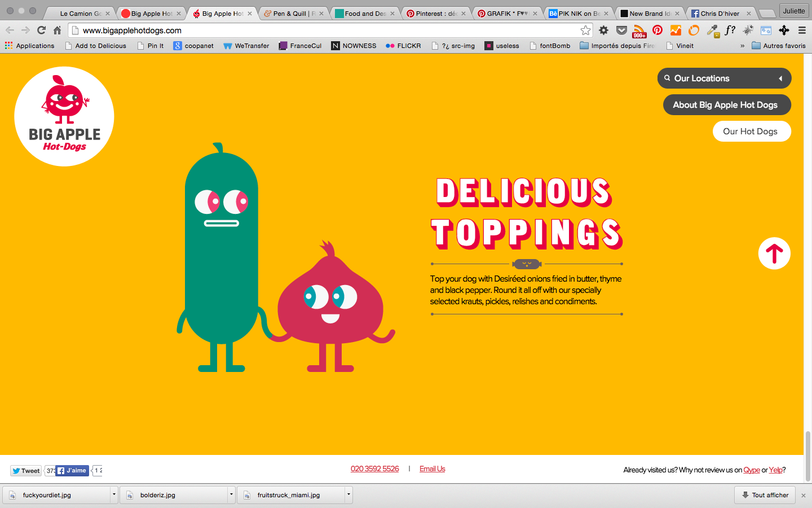
Task: Click the Pinterest extension icon
Action: (x=657, y=30)
